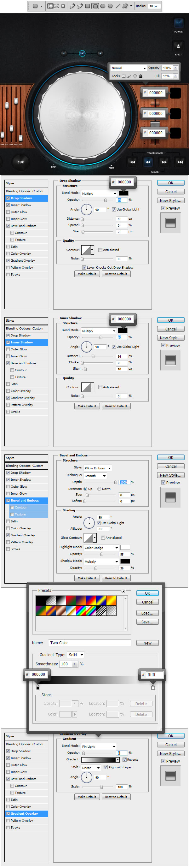
Task: Select the Freeform Pen tool
Action: pos(80,6)
